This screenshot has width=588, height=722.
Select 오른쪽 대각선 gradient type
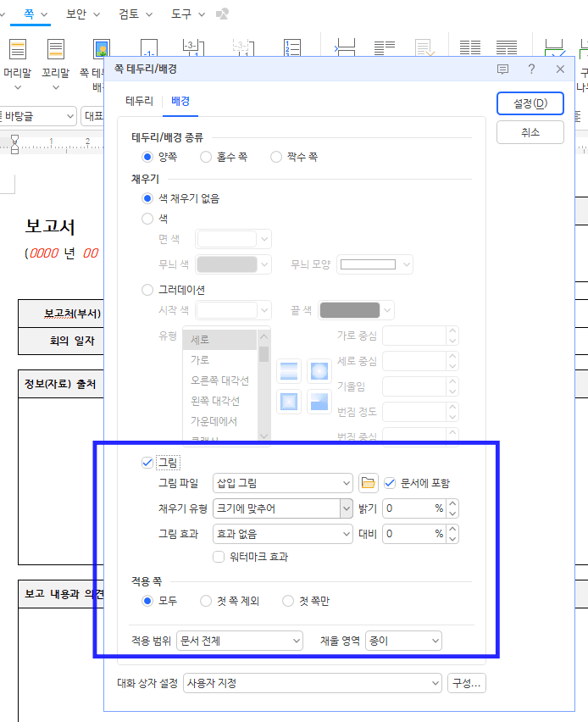pos(220,380)
